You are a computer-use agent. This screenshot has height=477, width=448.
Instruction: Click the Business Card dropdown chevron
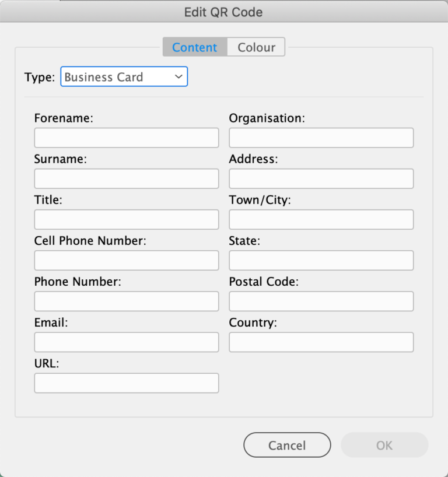(x=178, y=77)
